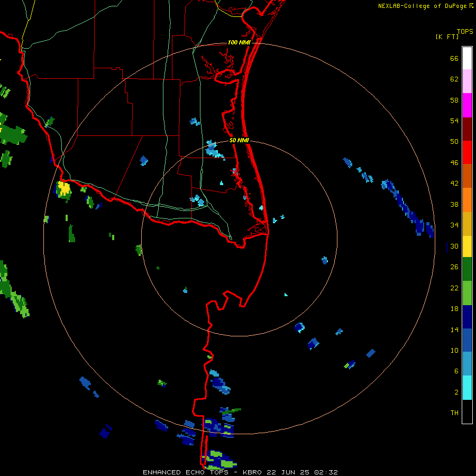Image resolution: width=476 pixels, height=476 pixels.
Task: Click the yellow 30 kft echo cell
Action: (x=64, y=188)
